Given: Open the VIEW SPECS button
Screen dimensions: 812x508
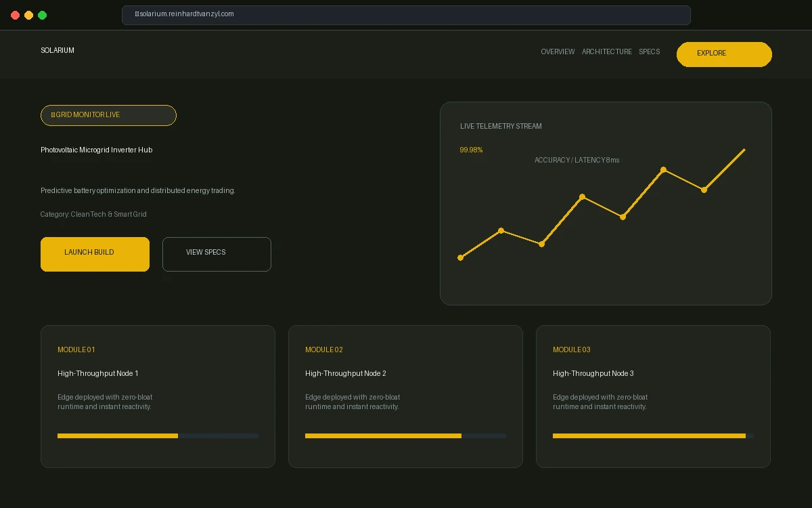Looking at the screenshot, I should coord(217,254).
